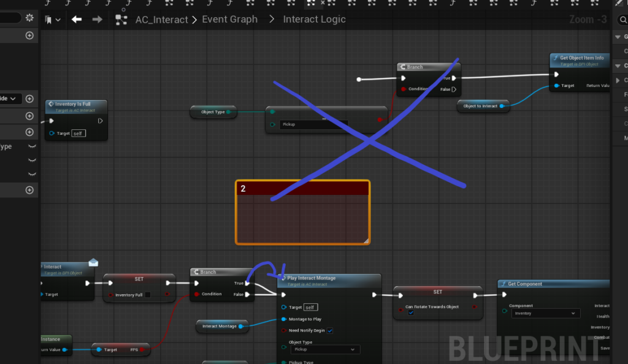Click the envelope icon on Interact node
The width and height of the screenshot is (628, 364).
[93, 262]
